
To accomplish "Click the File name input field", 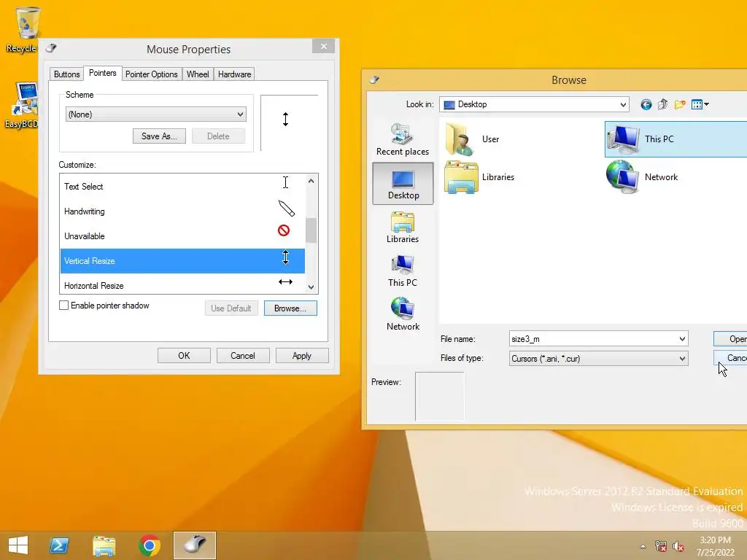I will click(x=593, y=339).
